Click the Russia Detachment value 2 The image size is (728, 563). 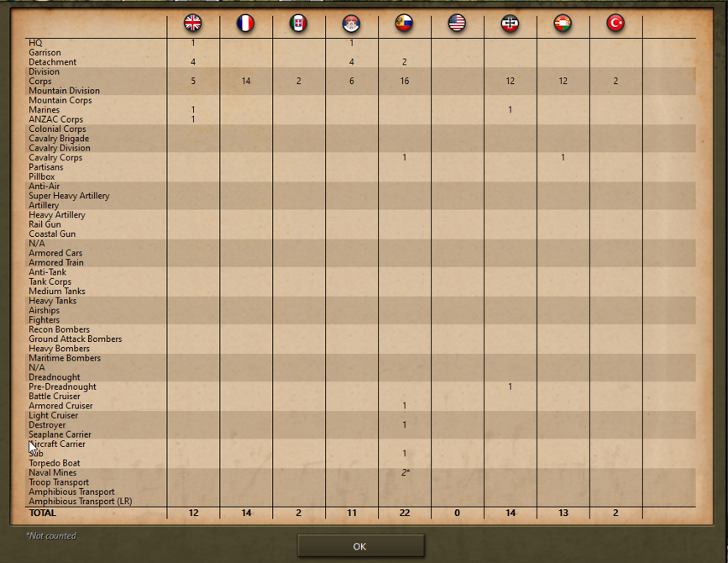pyautogui.click(x=405, y=62)
